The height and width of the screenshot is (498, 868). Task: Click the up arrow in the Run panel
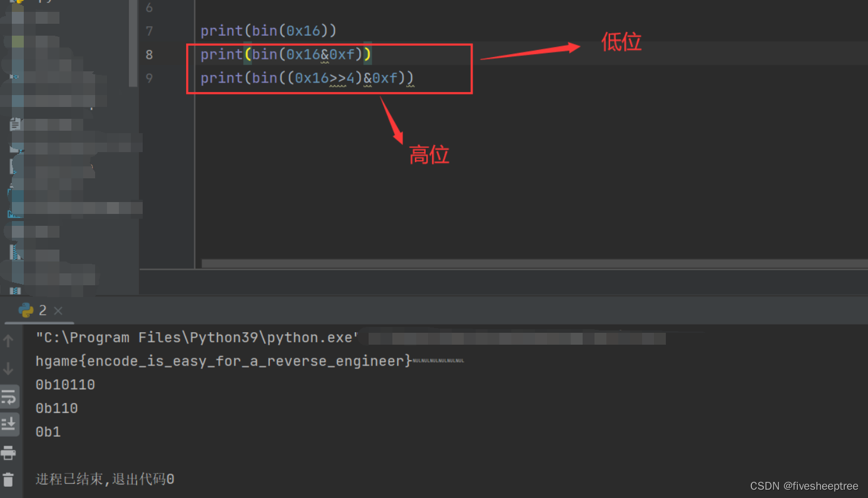pyautogui.click(x=10, y=340)
